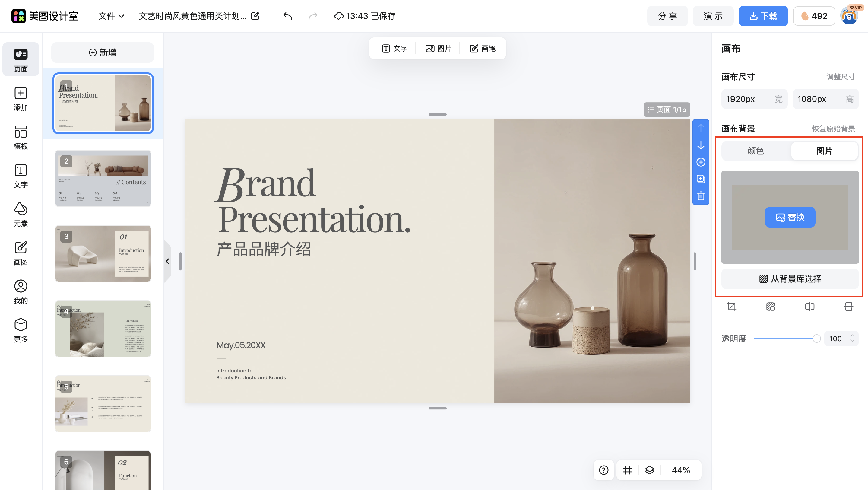Screen dimensions: 868x490
Task: Toggle the grid icon in bottom bar
Action: (x=627, y=470)
